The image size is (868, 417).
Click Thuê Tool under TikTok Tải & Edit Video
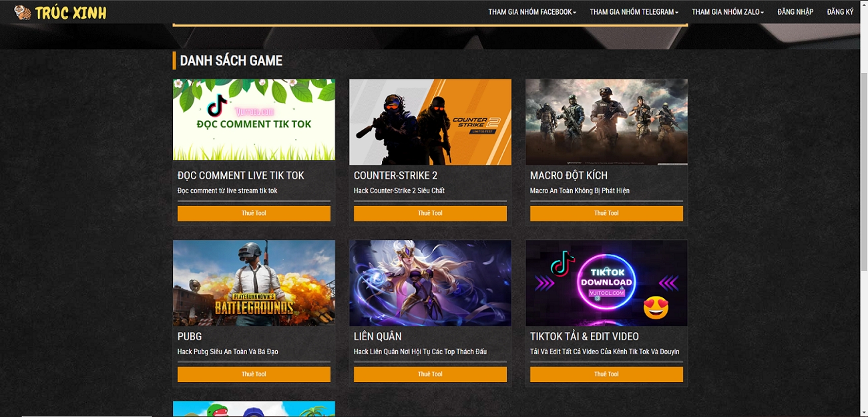[606, 374]
